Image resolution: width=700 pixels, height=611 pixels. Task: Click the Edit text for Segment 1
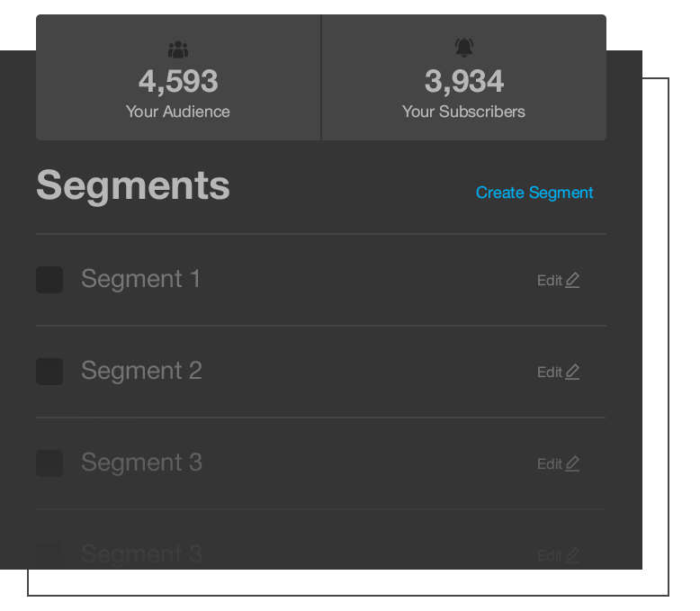(550, 281)
